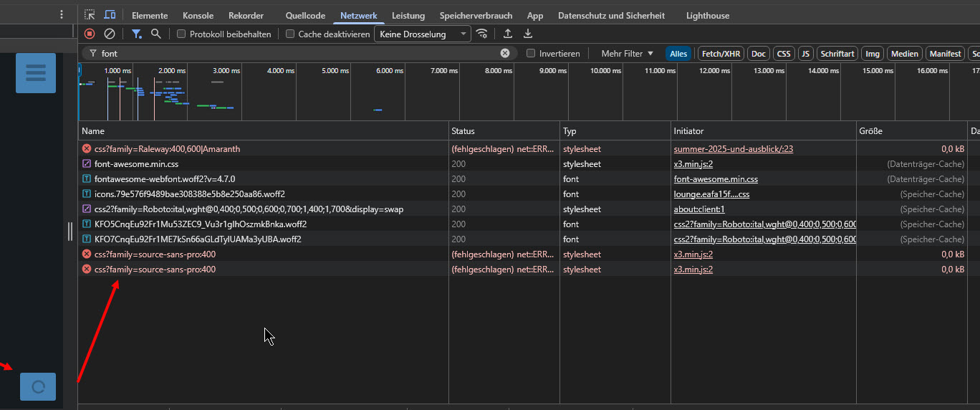
Task: Open the Keine Drosselung throttling dropdown
Action: click(423, 34)
